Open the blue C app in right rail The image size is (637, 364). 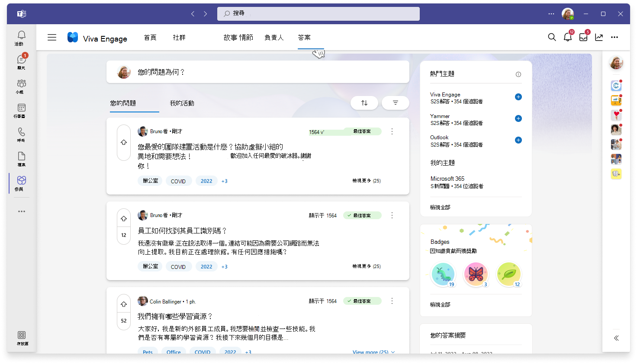pos(616,86)
